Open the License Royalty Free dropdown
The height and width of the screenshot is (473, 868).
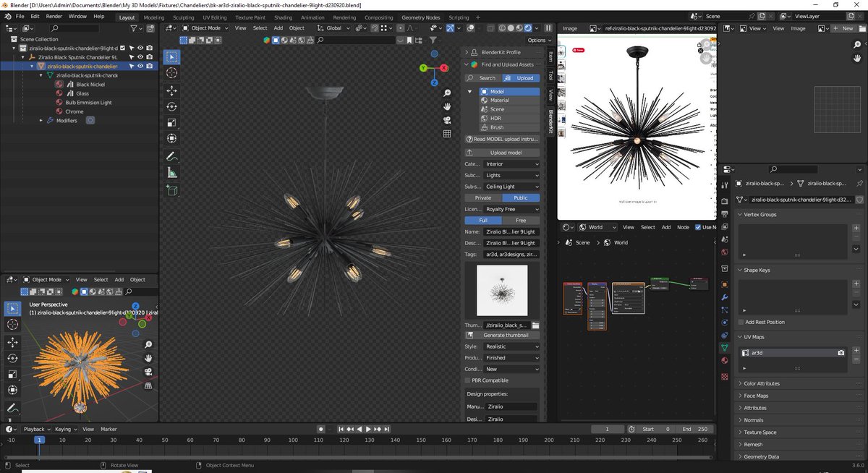511,209
